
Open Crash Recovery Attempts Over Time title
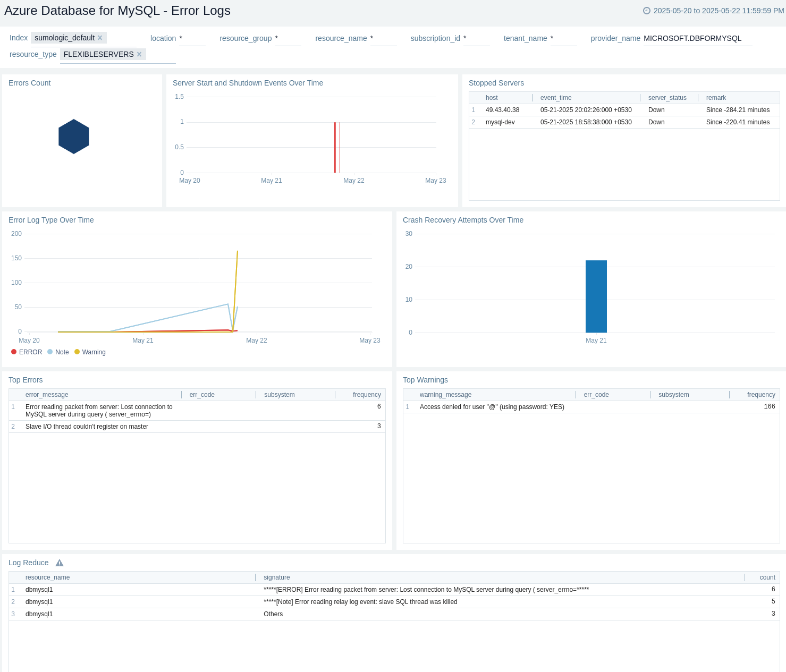[463, 220]
